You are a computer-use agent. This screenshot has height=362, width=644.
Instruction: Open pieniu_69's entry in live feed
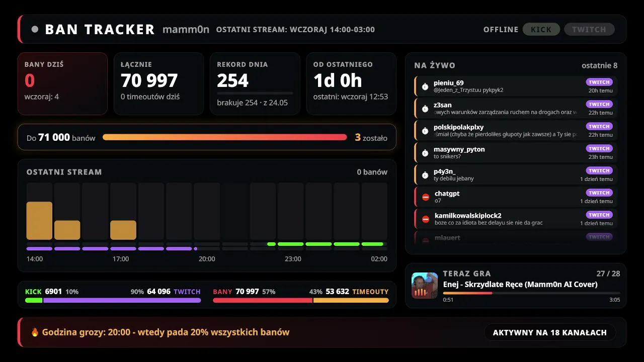(x=516, y=86)
